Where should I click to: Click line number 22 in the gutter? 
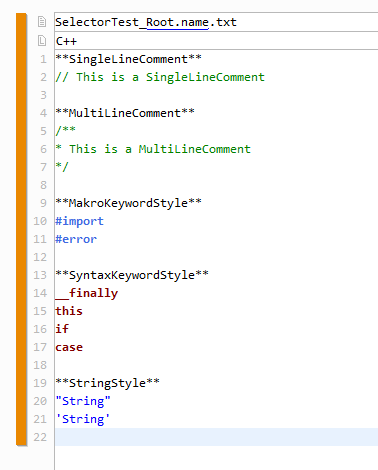tap(40, 437)
